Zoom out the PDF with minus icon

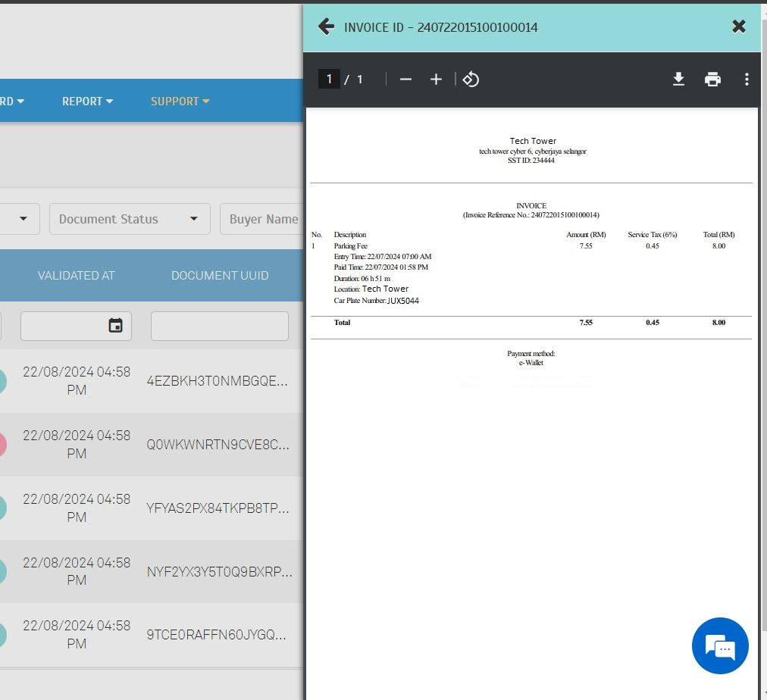405,80
